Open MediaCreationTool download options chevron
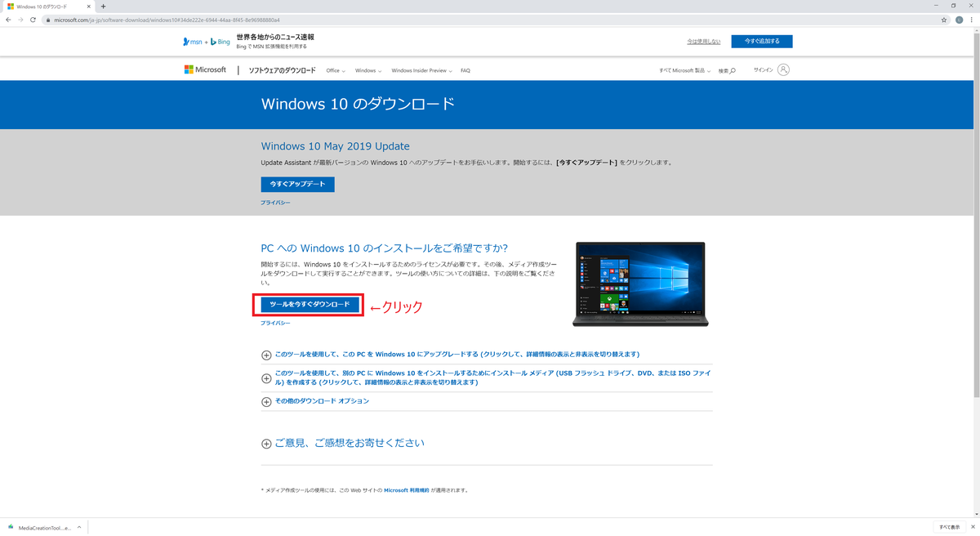 [x=79, y=527]
